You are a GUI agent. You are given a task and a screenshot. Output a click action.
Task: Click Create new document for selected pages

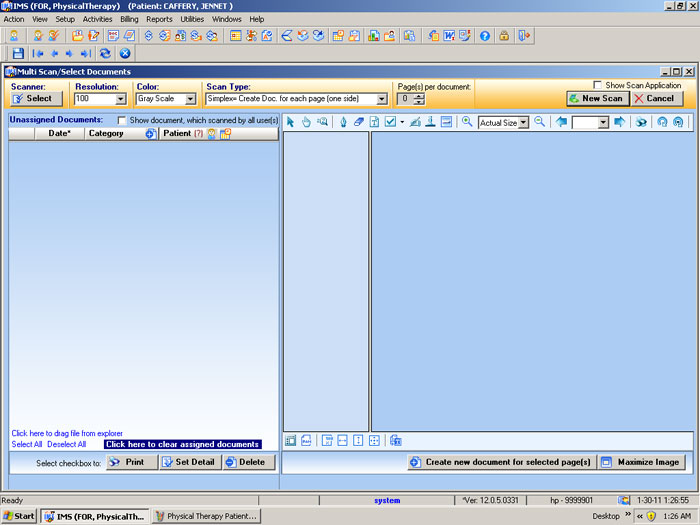pyautogui.click(x=502, y=462)
